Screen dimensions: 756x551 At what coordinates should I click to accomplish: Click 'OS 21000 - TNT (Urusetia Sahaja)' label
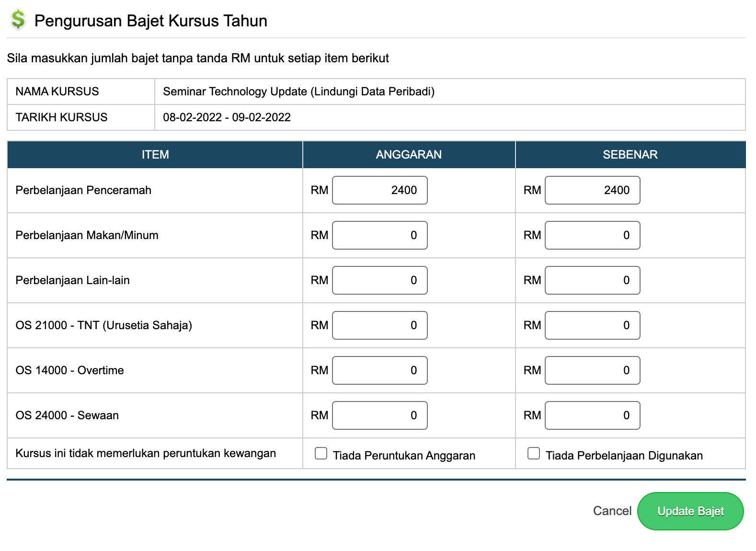tap(104, 325)
